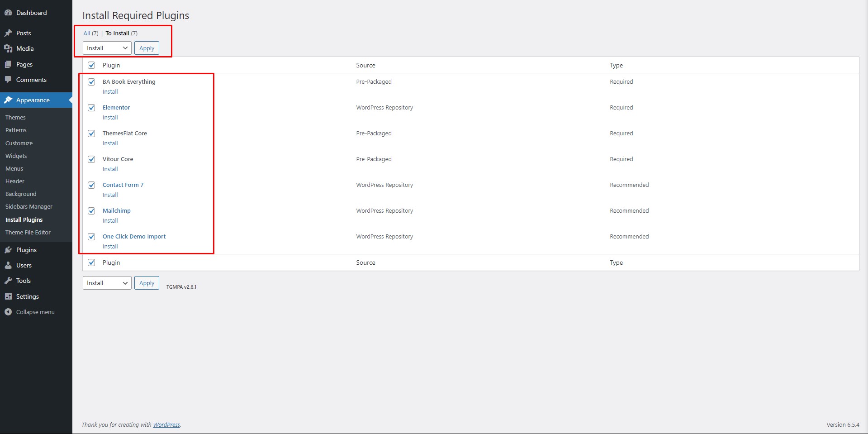
Task: Open the Customize submenu item
Action: pyautogui.click(x=19, y=143)
